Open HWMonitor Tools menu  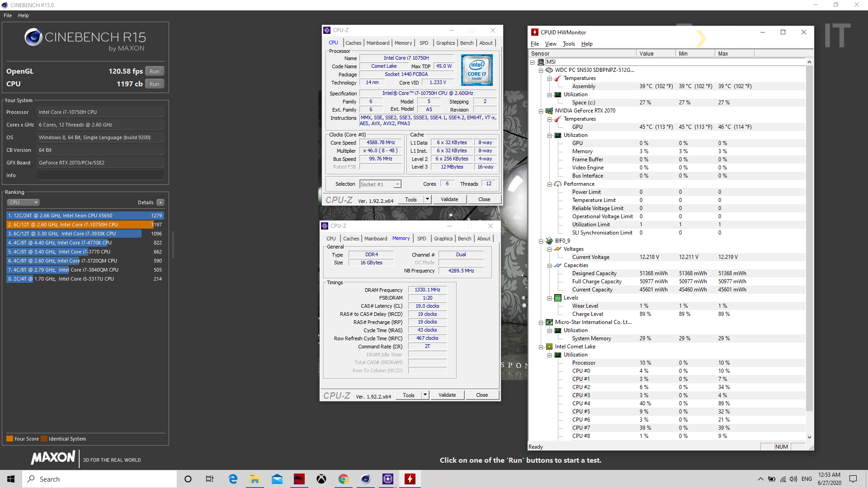[569, 44]
